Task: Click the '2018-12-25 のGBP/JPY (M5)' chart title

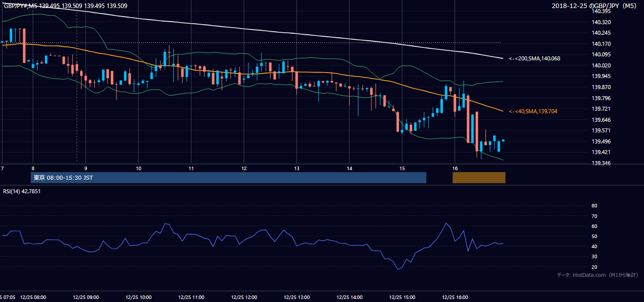Action: (x=595, y=6)
